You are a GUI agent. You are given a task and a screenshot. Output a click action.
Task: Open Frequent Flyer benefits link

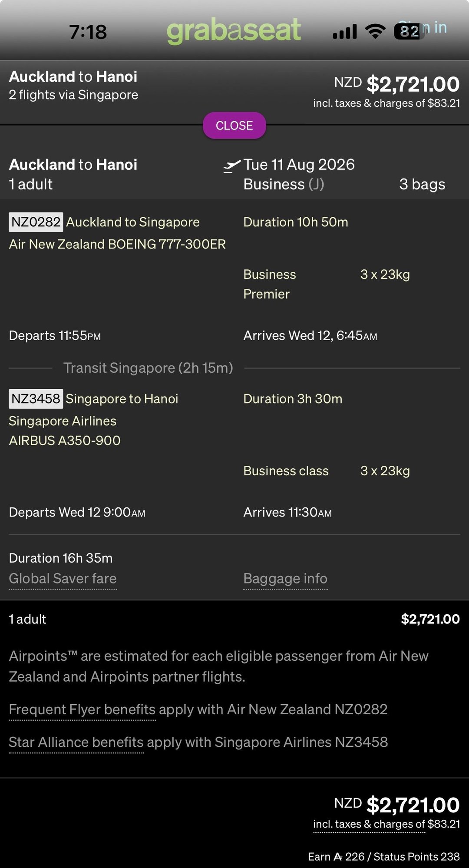[x=82, y=709]
